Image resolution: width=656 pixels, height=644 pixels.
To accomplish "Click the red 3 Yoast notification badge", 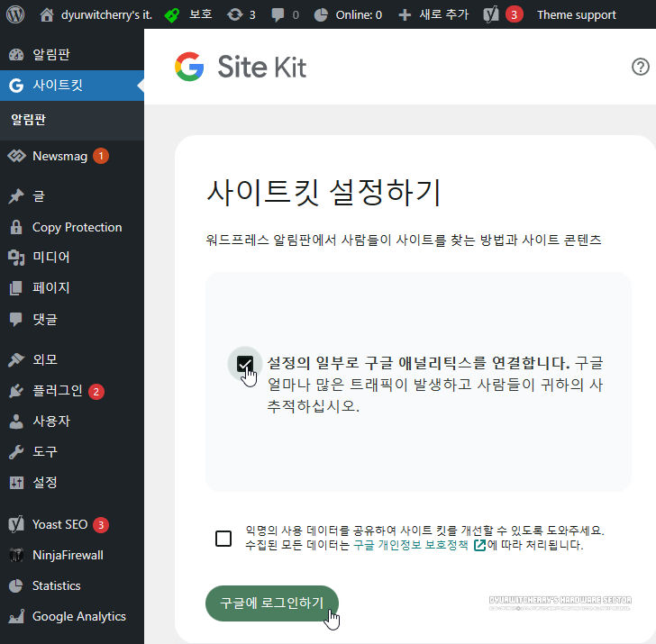I will pyautogui.click(x=515, y=15).
